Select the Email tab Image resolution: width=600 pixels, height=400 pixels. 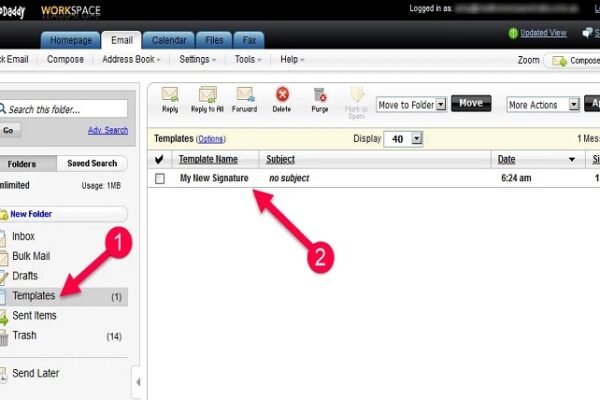(x=122, y=40)
